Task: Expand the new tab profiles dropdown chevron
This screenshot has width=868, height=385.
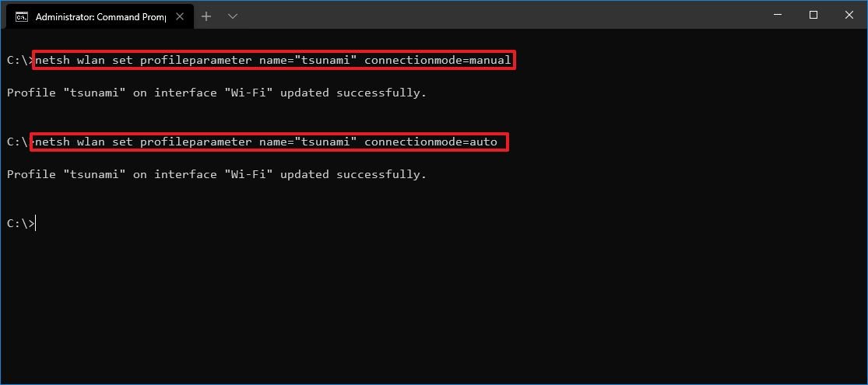Action: pos(233,16)
